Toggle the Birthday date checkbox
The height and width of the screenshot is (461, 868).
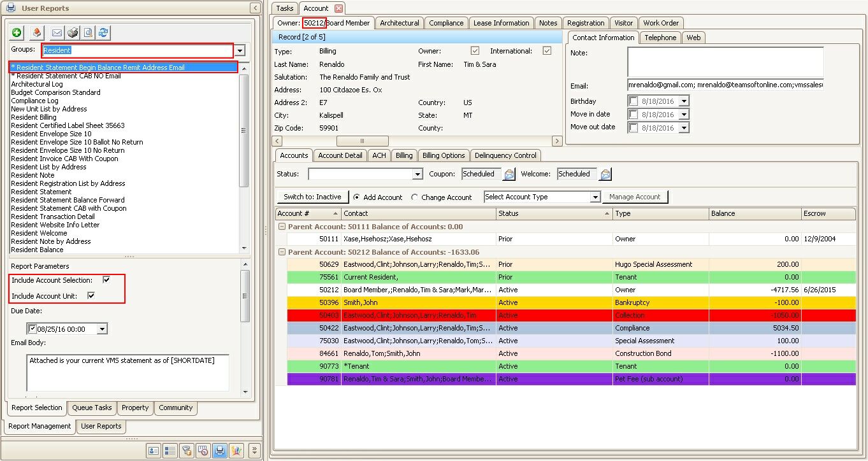[x=633, y=101]
